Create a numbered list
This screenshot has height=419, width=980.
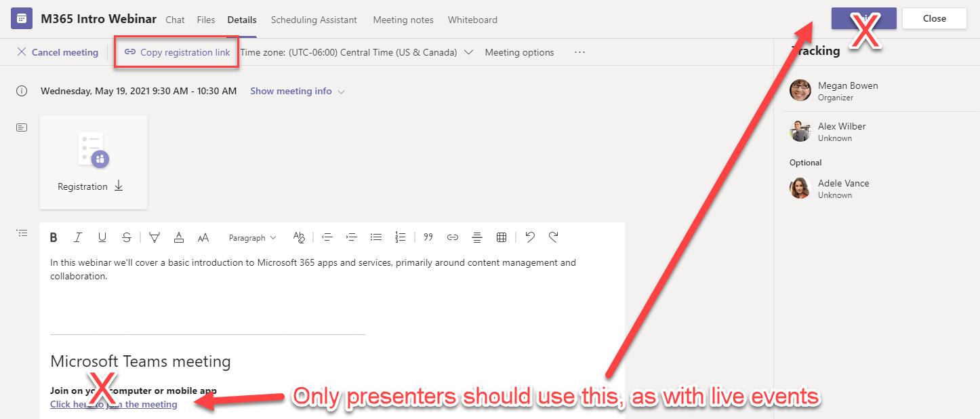(x=401, y=237)
